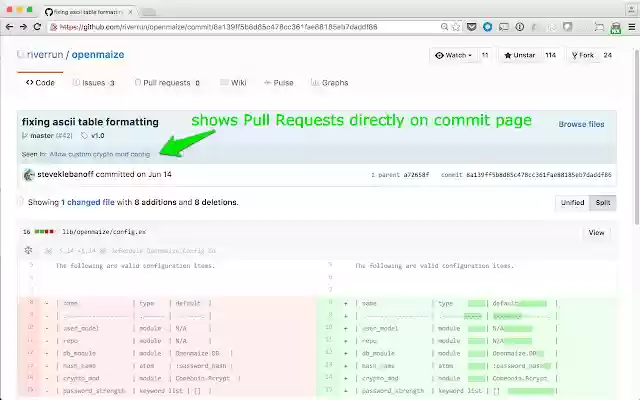Open the riverrun owner link
Image resolution: width=640 pixels, height=400 pixels.
[45, 54]
